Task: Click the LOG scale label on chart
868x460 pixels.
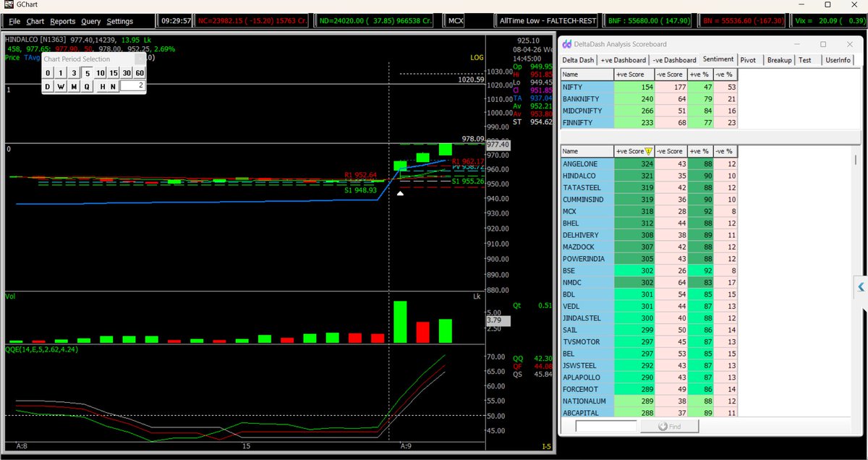Action: [x=476, y=57]
